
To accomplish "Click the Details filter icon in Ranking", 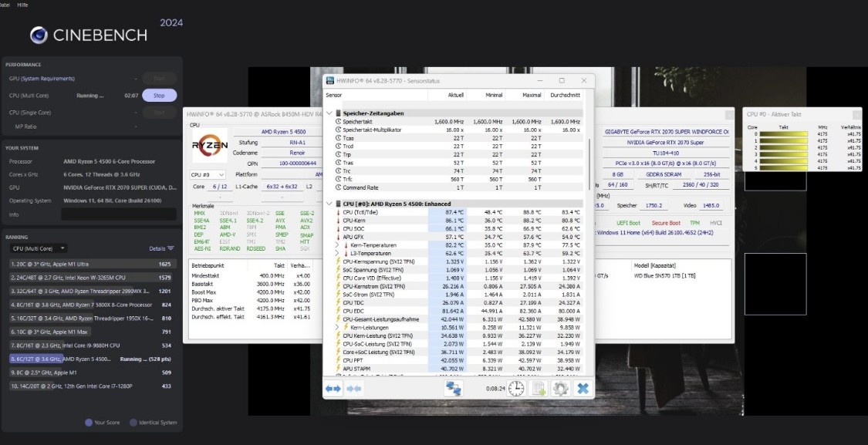I will click(x=171, y=248).
